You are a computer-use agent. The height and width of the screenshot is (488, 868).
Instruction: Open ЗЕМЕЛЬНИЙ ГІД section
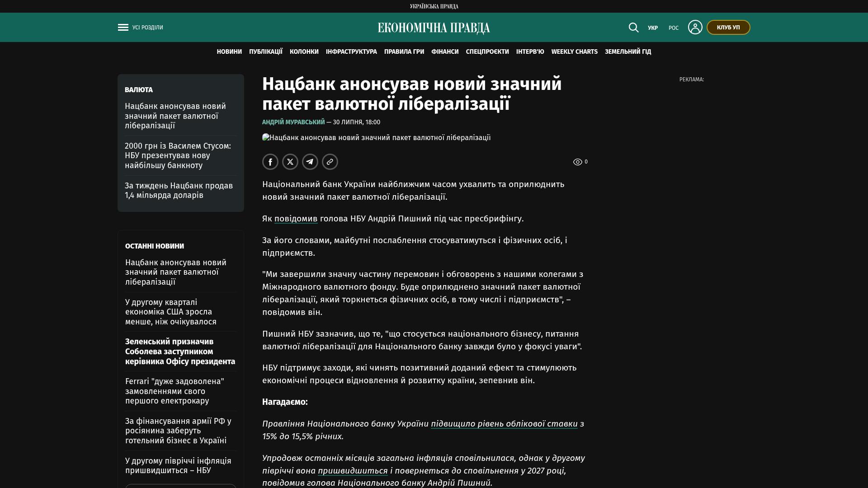click(628, 52)
